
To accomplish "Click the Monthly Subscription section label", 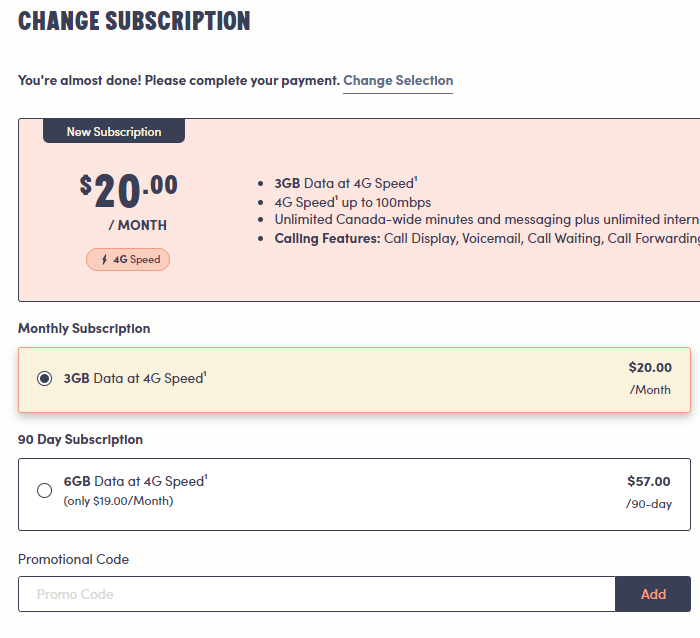I will (84, 329).
